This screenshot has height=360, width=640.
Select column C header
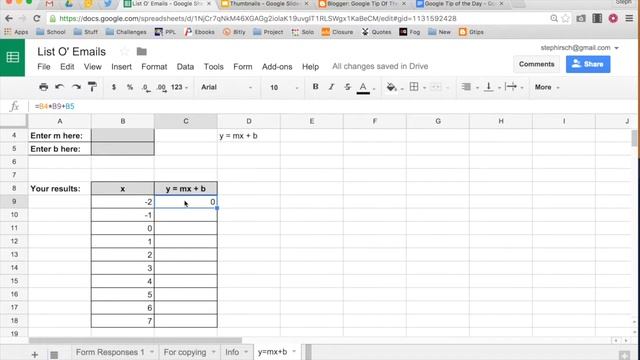pyautogui.click(x=186, y=121)
